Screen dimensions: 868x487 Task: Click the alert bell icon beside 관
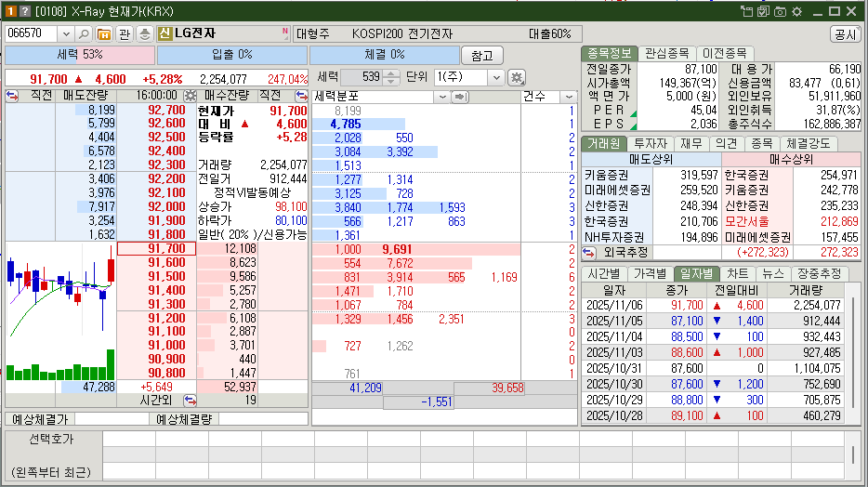[144, 33]
